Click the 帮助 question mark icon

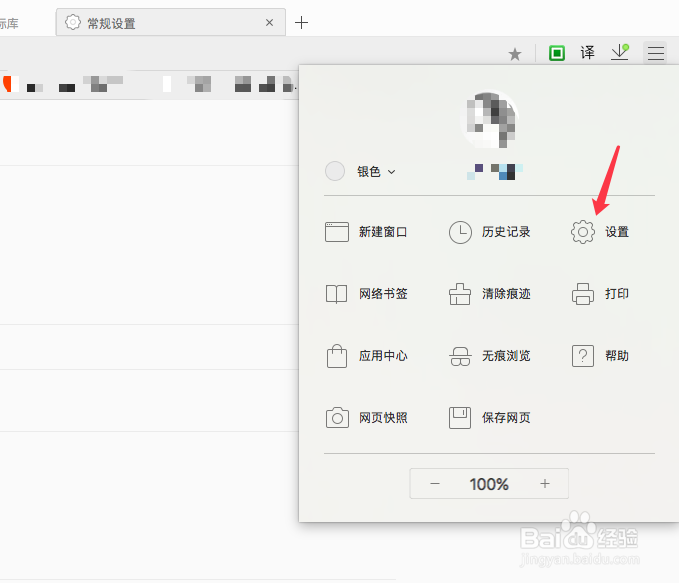(583, 356)
